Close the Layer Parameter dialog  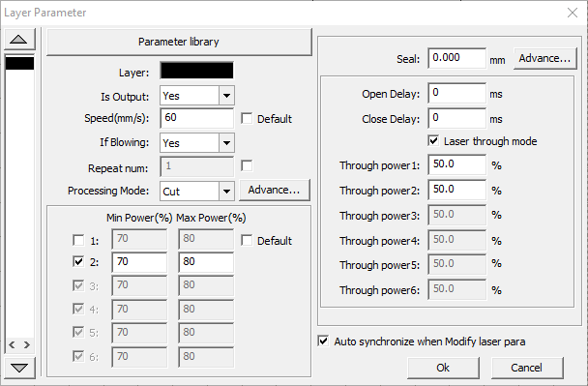click(x=573, y=13)
